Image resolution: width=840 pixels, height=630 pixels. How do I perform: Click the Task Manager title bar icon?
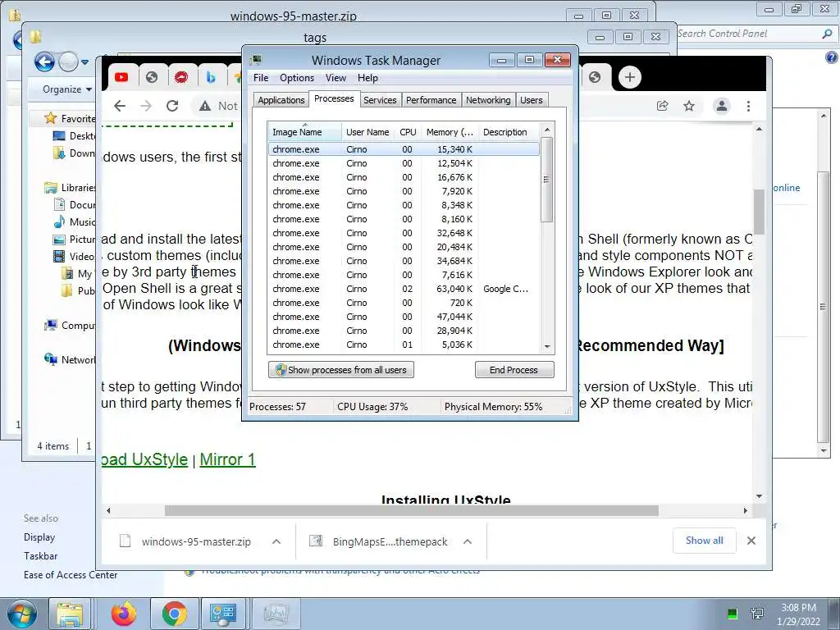pos(256,60)
